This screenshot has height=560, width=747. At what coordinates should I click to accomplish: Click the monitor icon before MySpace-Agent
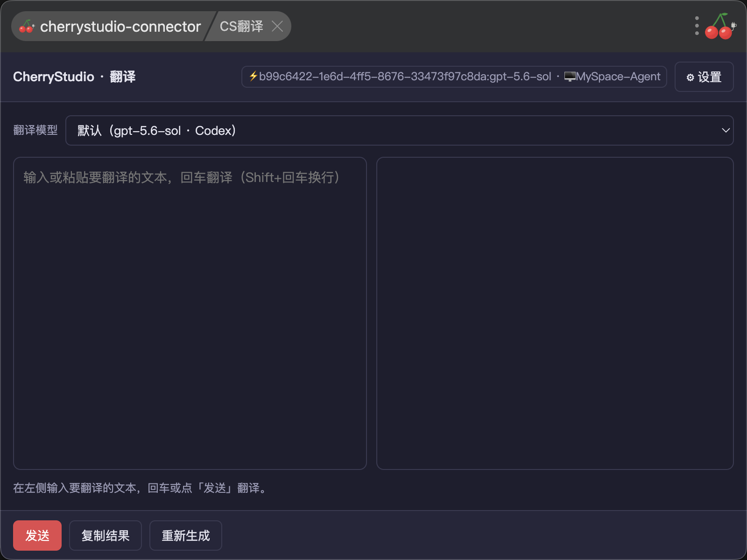(x=570, y=77)
